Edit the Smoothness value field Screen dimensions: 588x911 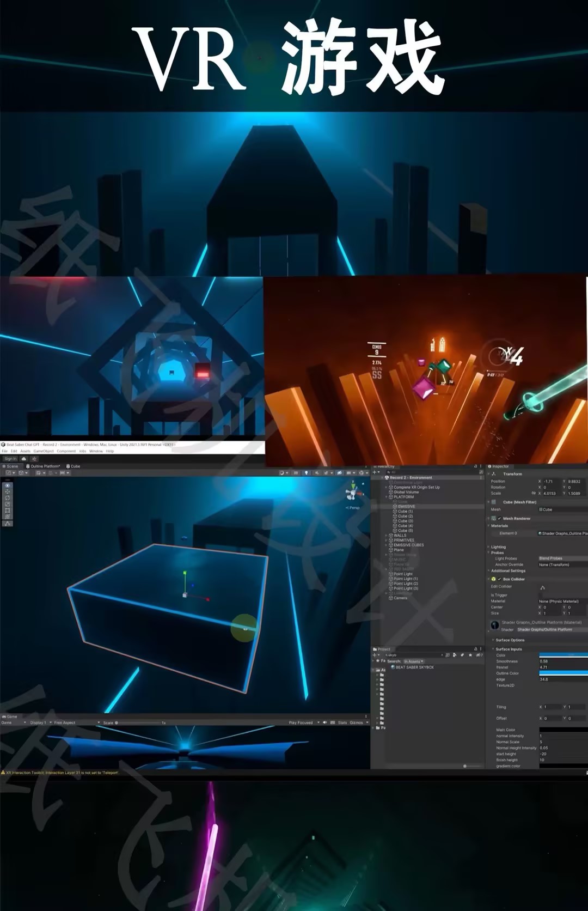tap(563, 661)
